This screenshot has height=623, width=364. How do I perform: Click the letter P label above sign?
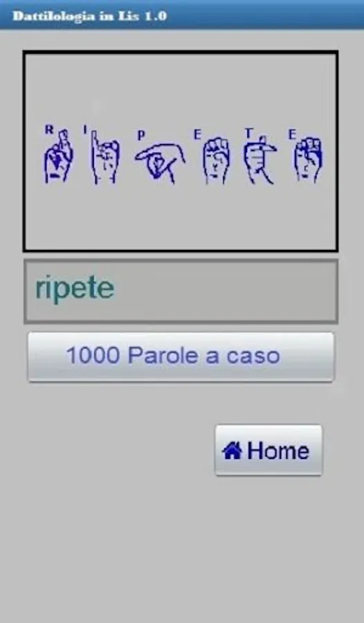click(140, 136)
